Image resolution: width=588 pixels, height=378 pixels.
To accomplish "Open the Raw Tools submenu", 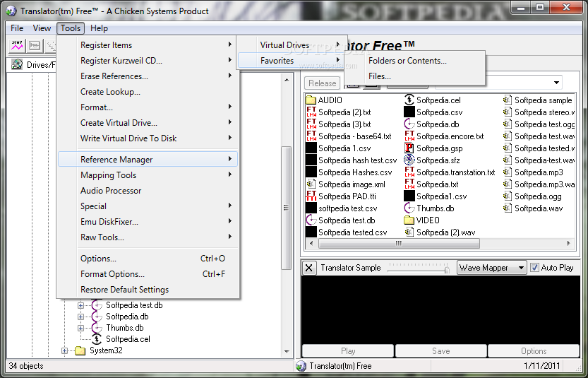I will tap(148, 237).
